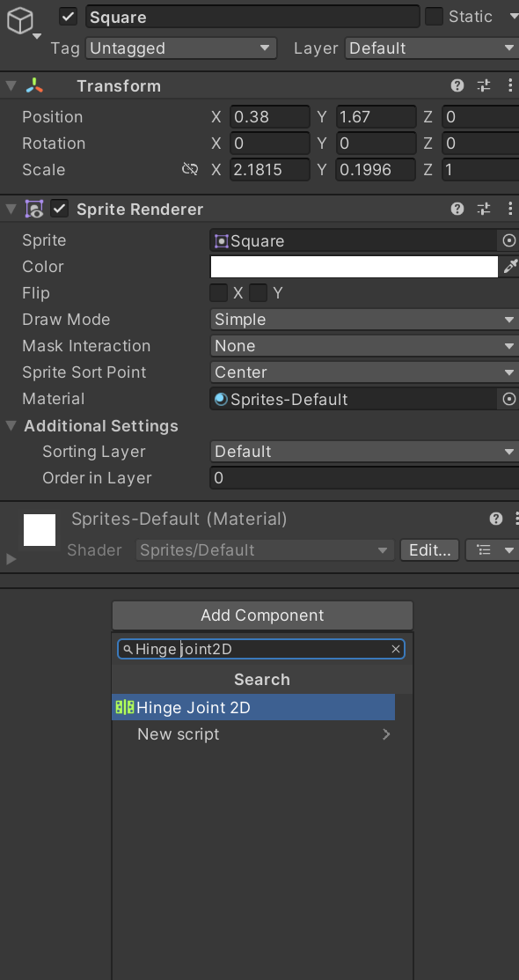Click the Sprites-Default material preview thumbnail
519x980 pixels.
(40, 530)
